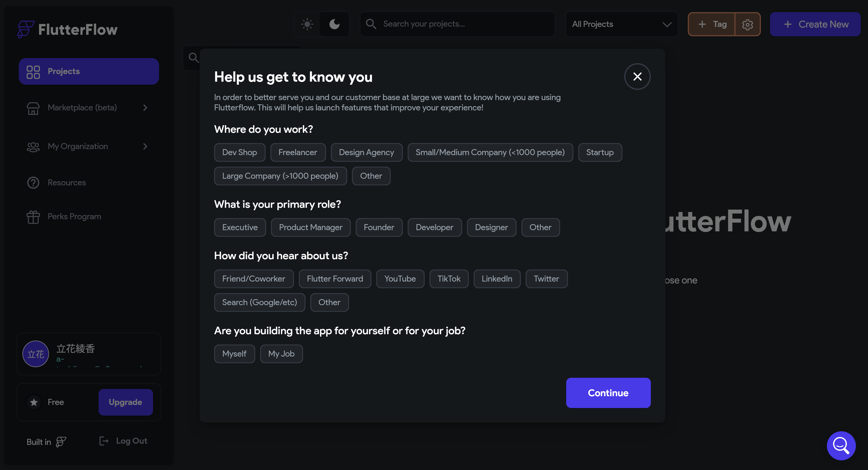The height and width of the screenshot is (470, 868).
Task: Select the Freelancer work option
Action: (298, 152)
